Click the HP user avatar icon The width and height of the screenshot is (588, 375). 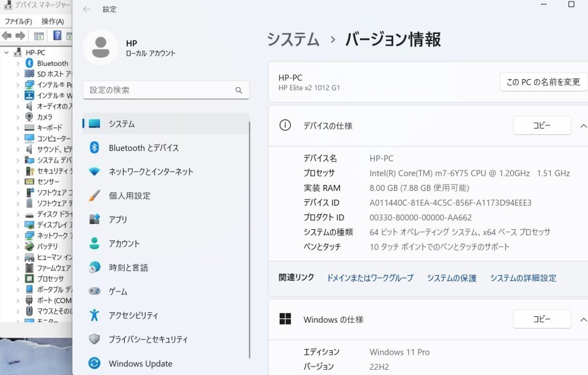point(101,48)
